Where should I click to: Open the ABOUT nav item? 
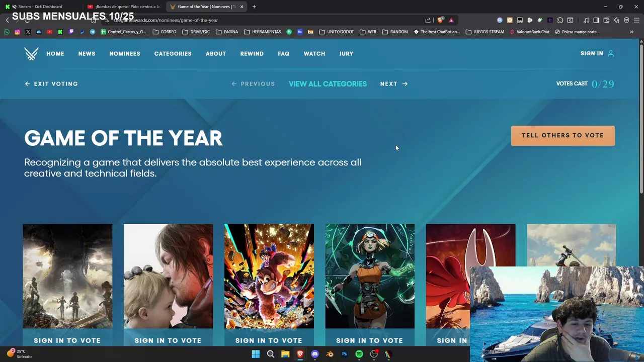(216, 54)
